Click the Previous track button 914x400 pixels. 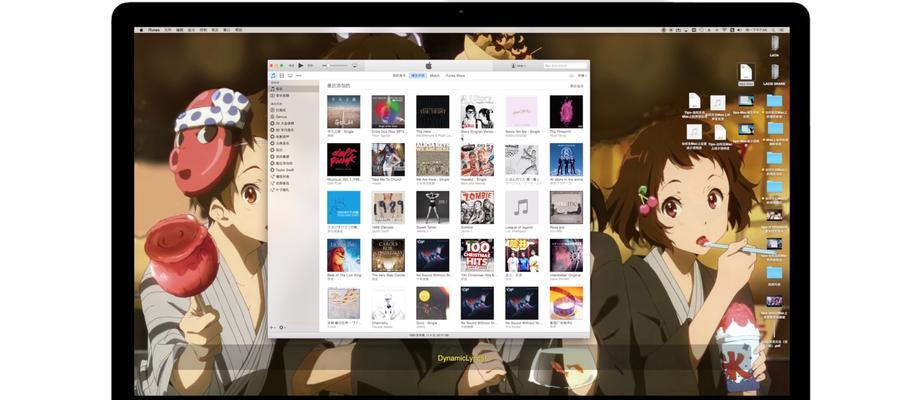(x=292, y=66)
